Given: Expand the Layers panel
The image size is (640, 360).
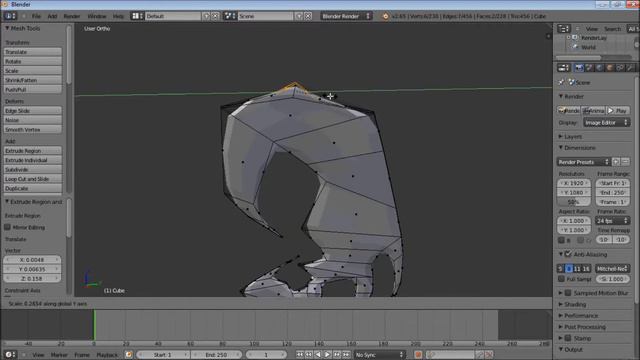Looking at the screenshot, I should pyautogui.click(x=573, y=136).
